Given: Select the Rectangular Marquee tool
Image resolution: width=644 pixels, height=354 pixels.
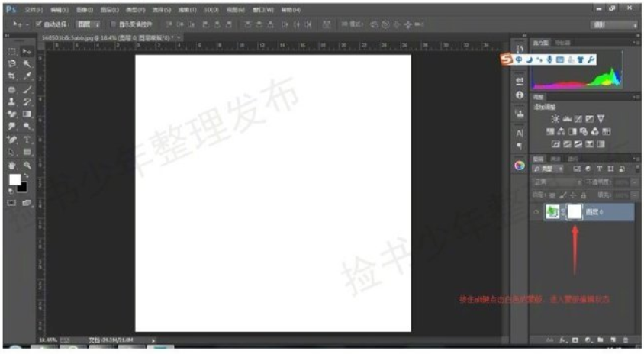Looking at the screenshot, I should pyautogui.click(x=12, y=51).
